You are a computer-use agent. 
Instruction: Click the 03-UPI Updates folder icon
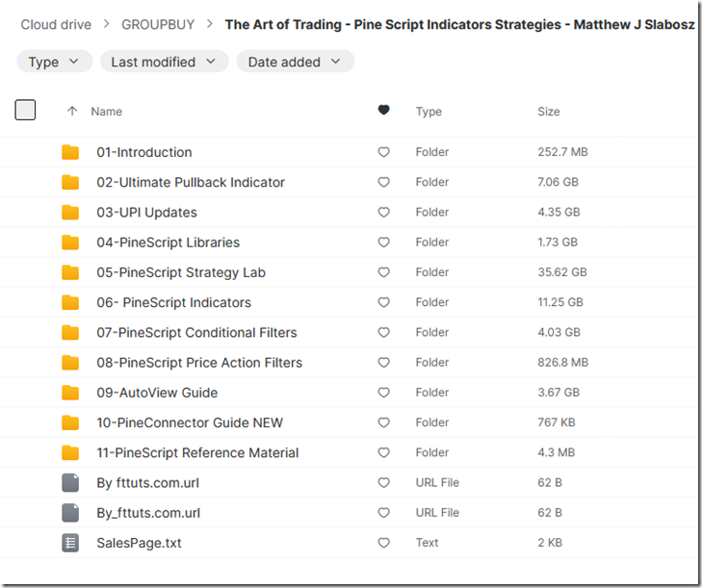click(x=70, y=212)
